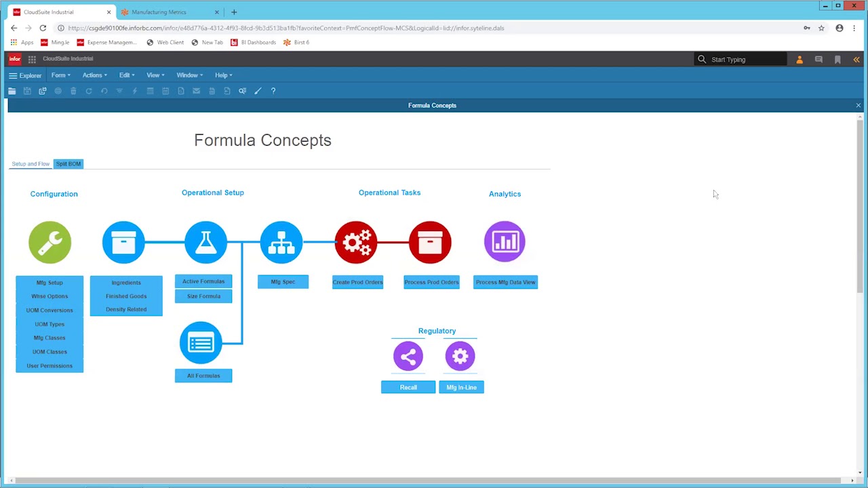Switch to the Split BOM tab
868x488 pixels.
pyautogui.click(x=68, y=164)
